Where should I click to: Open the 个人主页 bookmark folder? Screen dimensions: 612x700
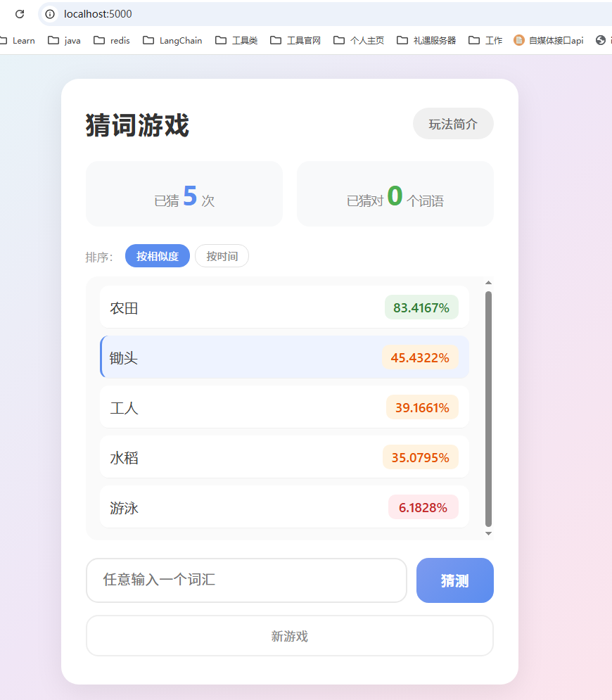tap(359, 40)
